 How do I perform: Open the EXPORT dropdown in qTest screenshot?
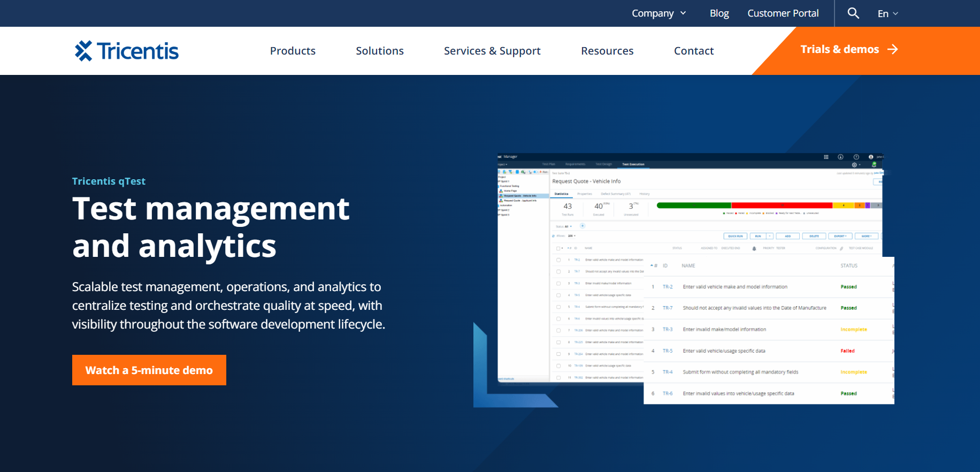coord(840,236)
